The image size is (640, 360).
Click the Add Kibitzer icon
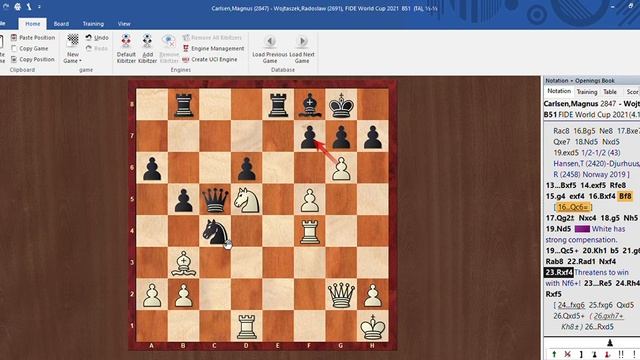point(147,40)
